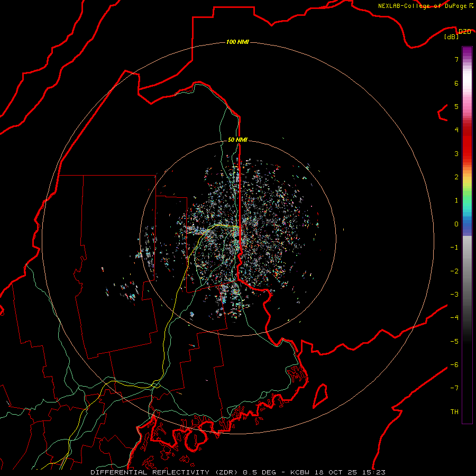Click the -4 value on color scale
476x476 pixels.
[x=454, y=318]
